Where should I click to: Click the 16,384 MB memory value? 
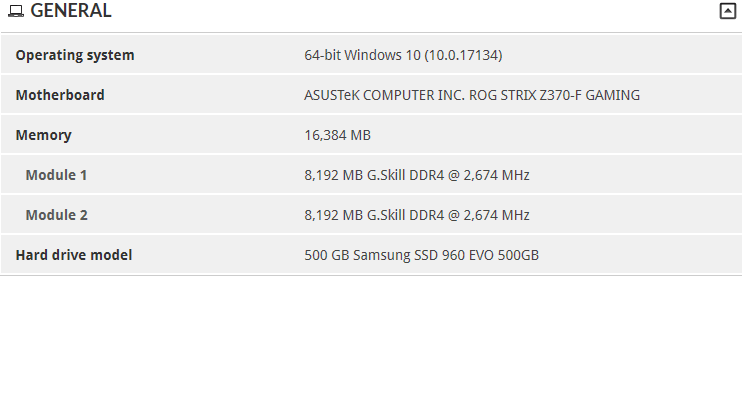pos(337,135)
